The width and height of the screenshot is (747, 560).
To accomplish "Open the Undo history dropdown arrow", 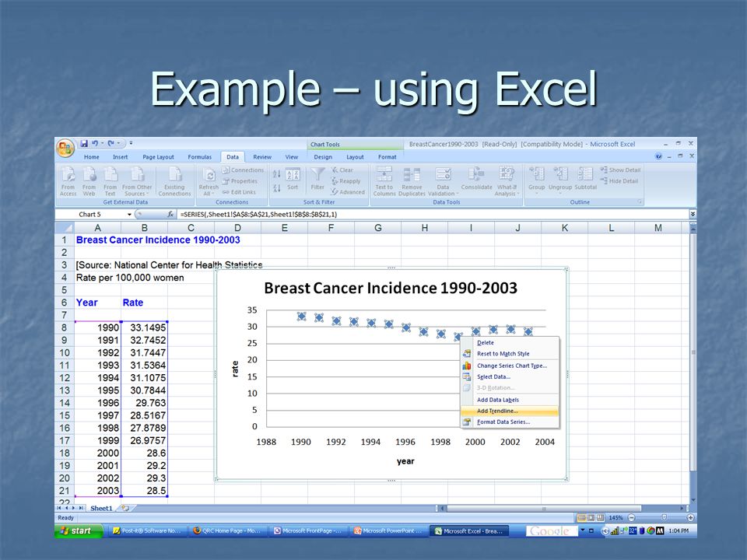I will pyautogui.click(x=103, y=143).
